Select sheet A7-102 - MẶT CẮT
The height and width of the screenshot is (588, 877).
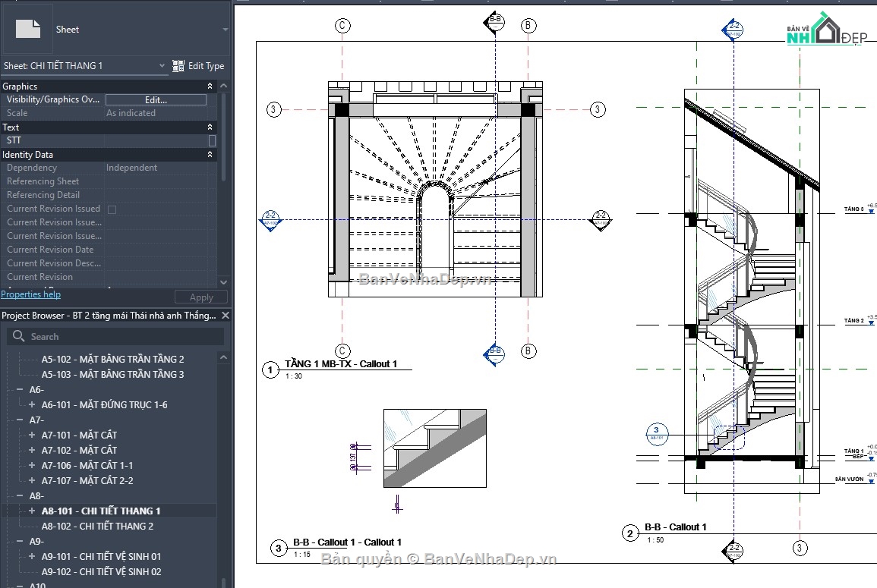(80, 450)
